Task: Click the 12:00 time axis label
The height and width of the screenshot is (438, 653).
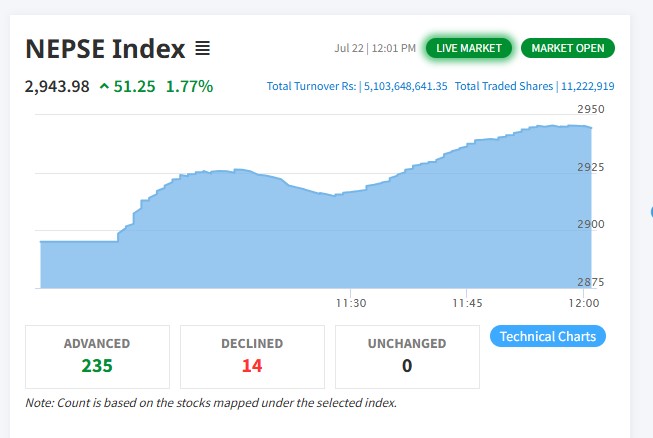Action: [x=584, y=302]
